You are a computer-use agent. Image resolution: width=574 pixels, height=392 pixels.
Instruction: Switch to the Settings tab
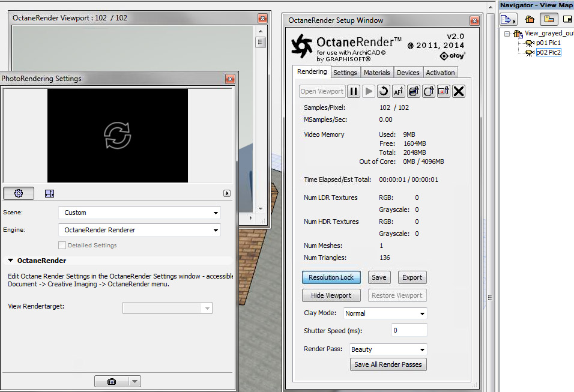(x=345, y=73)
